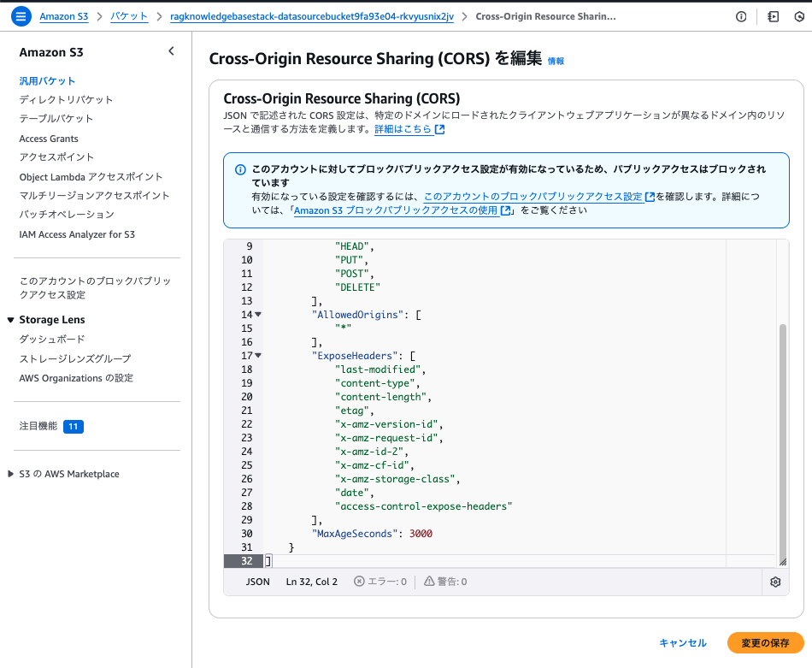Open editor preferences gear icon
This screenshot has height=668, width=812.
click(775, 582)
